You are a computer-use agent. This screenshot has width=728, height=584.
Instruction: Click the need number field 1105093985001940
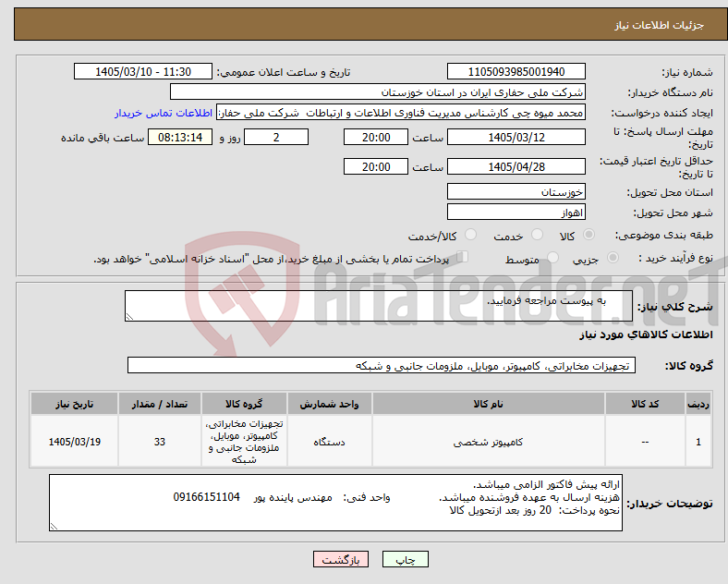pyautogui.click(x=516, y=72)
